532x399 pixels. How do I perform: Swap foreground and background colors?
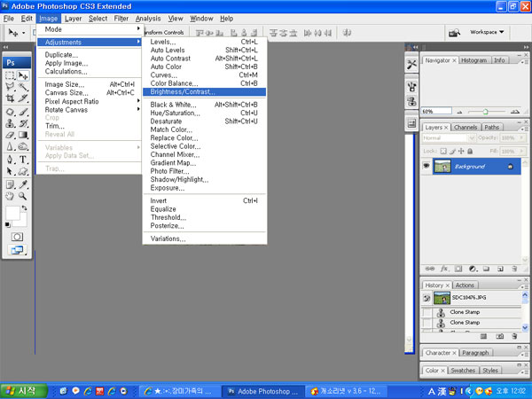click(25, 208)
